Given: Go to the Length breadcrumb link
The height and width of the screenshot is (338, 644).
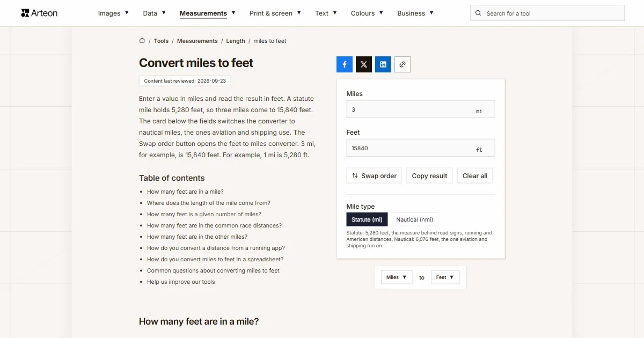Looking at the screenshot, I should pos(236,41).
